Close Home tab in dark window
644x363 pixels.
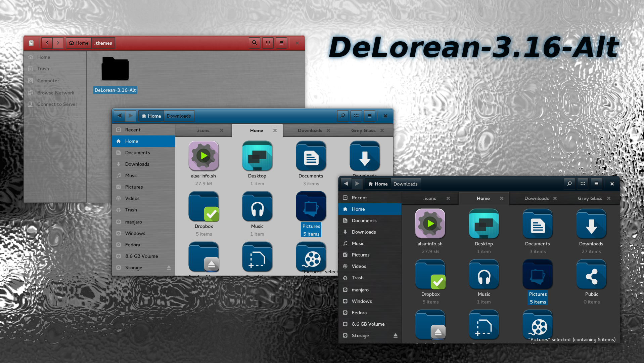pyautogui.click(x=502, y=198)
